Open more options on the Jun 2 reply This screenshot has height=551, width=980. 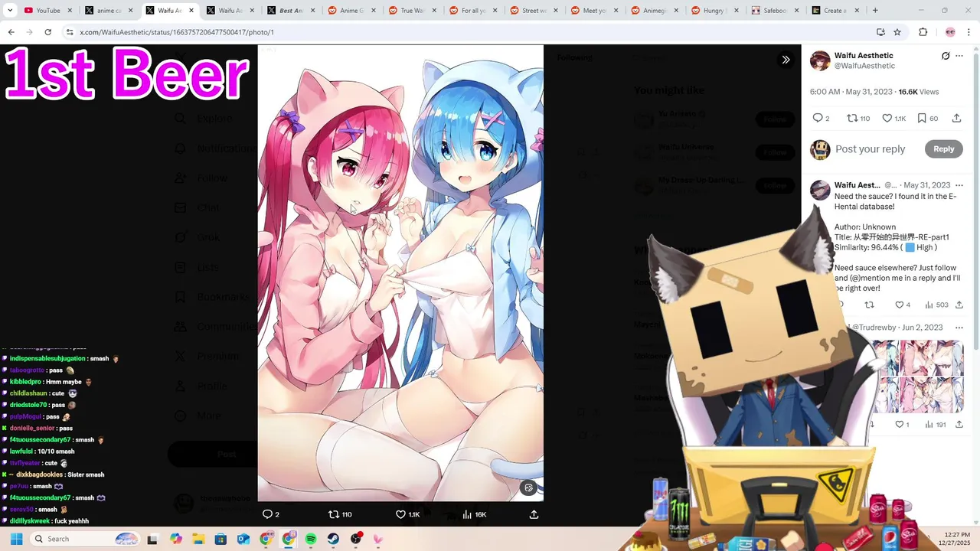point(959,328)
